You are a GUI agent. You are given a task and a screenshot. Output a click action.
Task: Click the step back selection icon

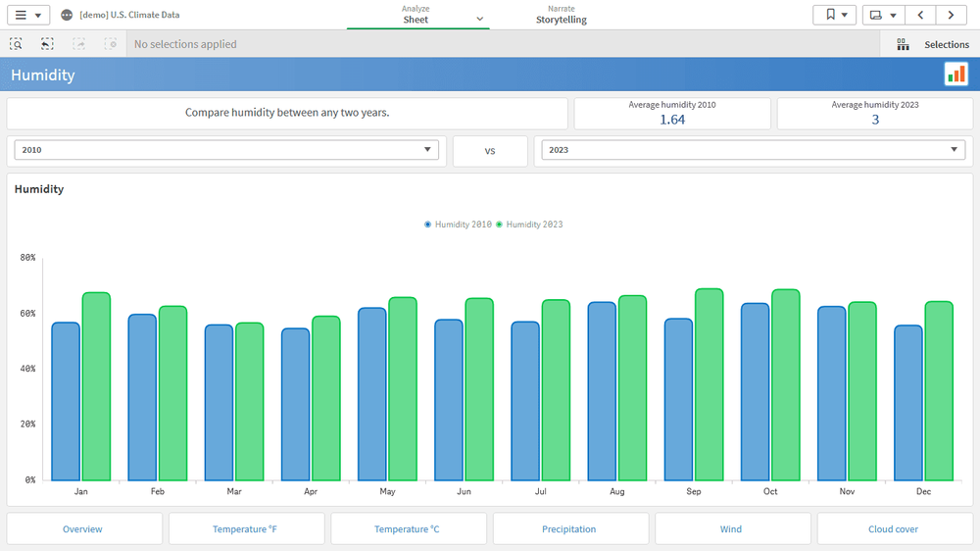click(x=47, y=44)
